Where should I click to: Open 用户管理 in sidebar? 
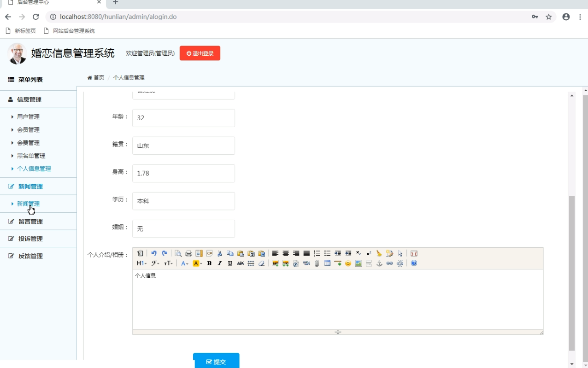[29, 117]
